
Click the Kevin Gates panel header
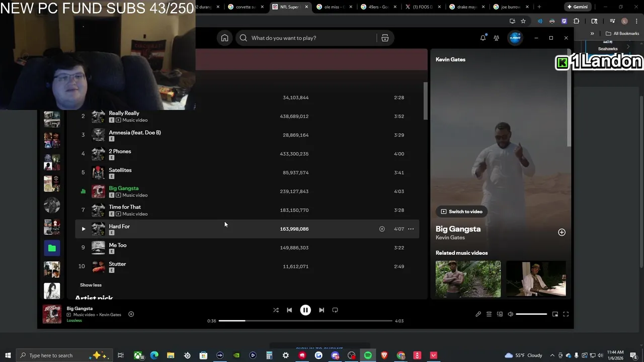pos(450,59)
